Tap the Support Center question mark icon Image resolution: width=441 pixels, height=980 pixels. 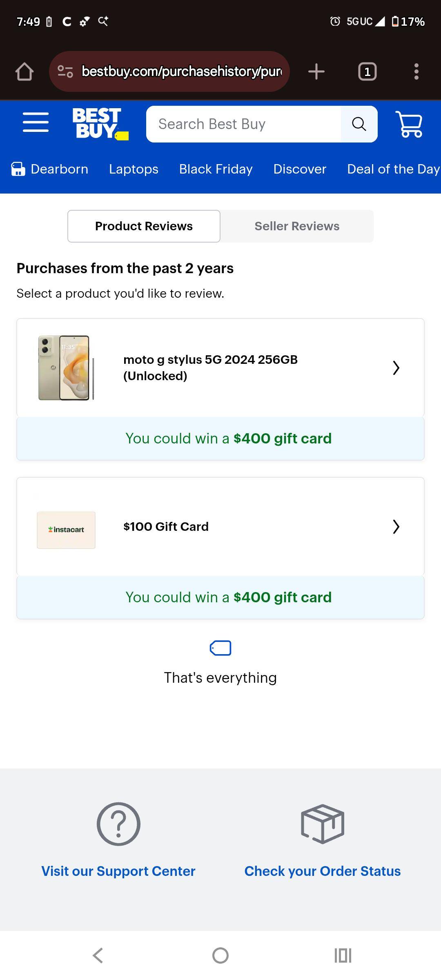pyautogui.click(x=118, y=824)
